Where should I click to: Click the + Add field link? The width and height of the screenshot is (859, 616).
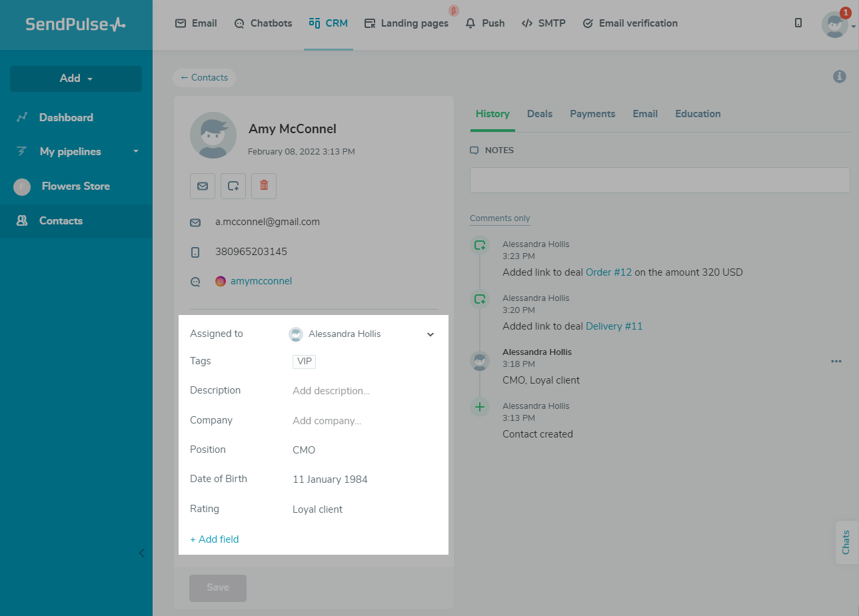point(215,539)
